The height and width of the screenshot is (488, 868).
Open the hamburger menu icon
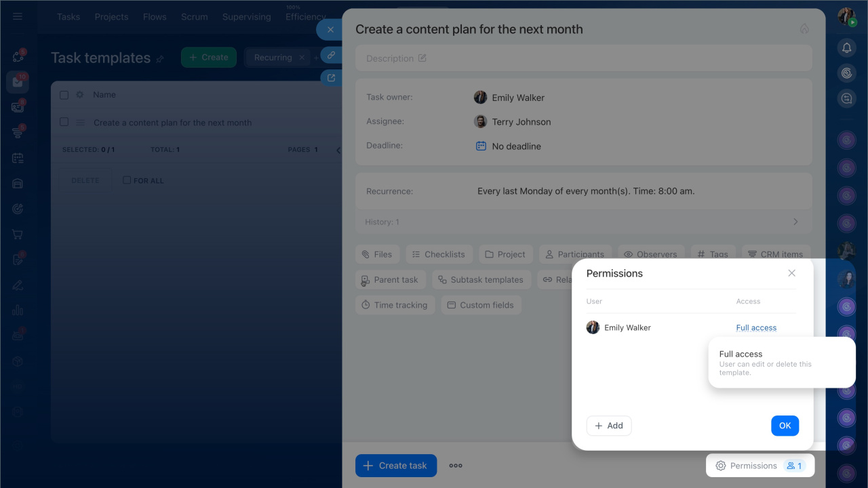click(18, 16)
